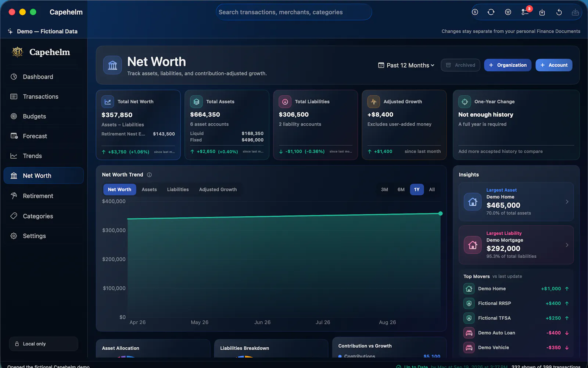Set the chart range to 6M
The width and height of the screenshot is (588, 368).
click(x=401, y=190)
